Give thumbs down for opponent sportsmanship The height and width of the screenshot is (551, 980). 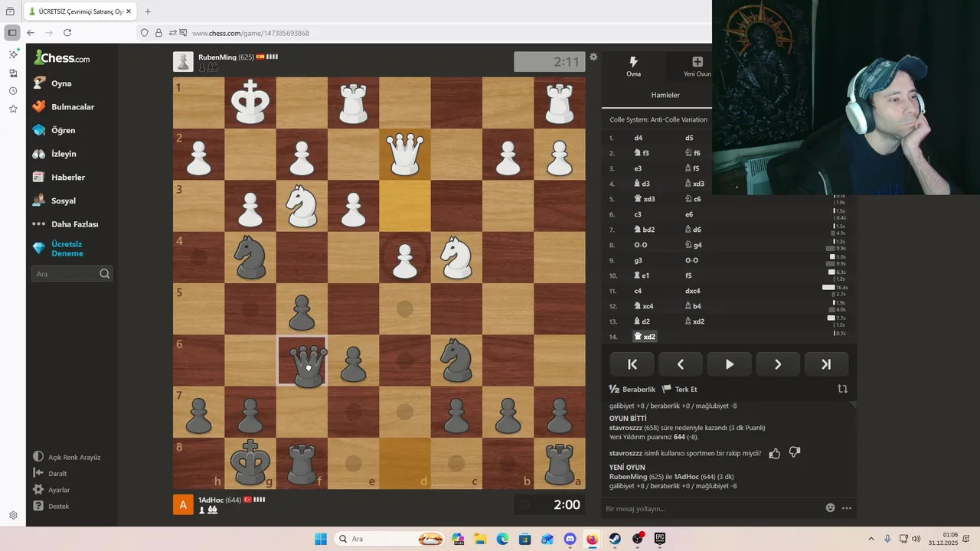pyautogui.click(x=795, y=453)
